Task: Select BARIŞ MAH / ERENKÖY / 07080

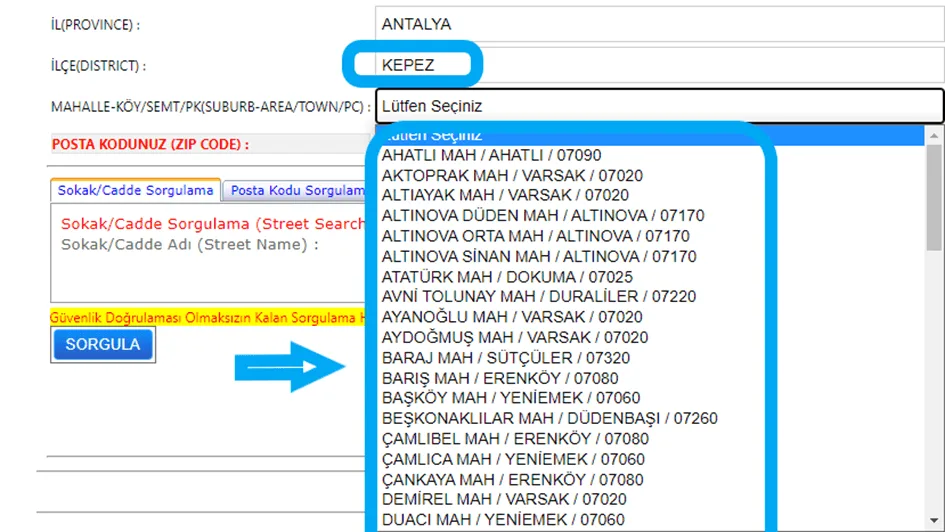Action: click(650, 378)
